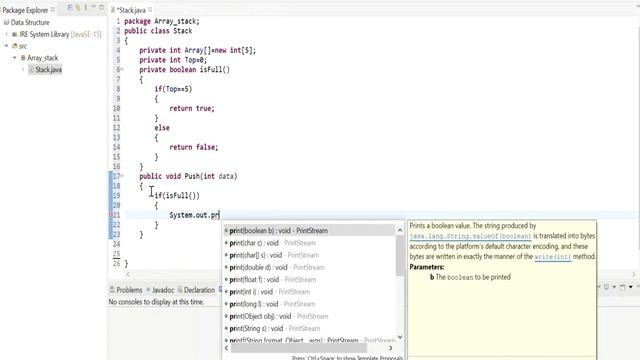
Task: Click proposal list scroll-left arrow
Action: pos(227,348)
